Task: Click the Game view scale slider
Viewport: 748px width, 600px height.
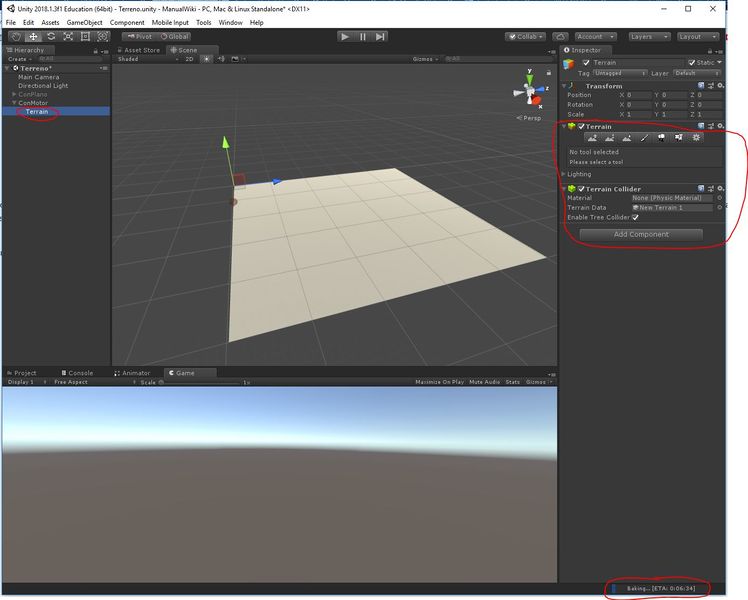Action: [202, 382]
